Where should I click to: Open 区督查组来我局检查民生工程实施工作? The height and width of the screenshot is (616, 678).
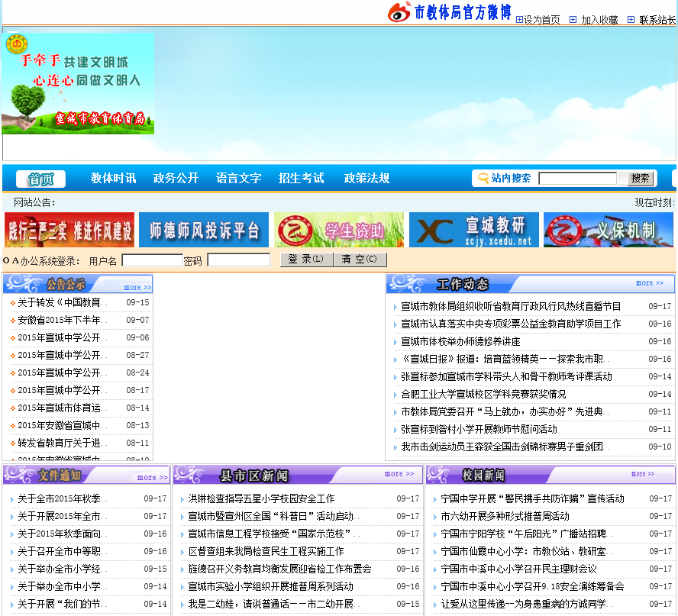[266, 552]
